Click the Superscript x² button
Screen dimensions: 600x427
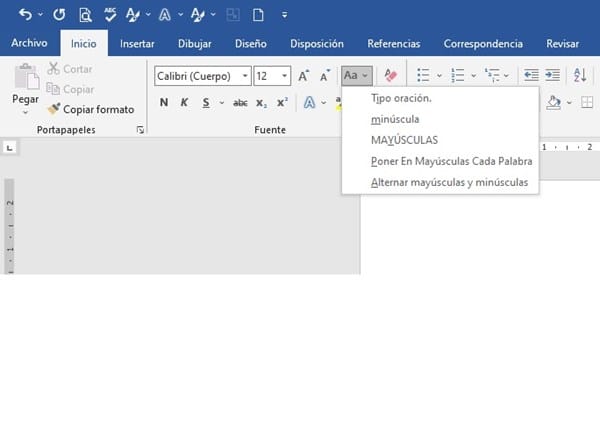click(x=282, y=103)
